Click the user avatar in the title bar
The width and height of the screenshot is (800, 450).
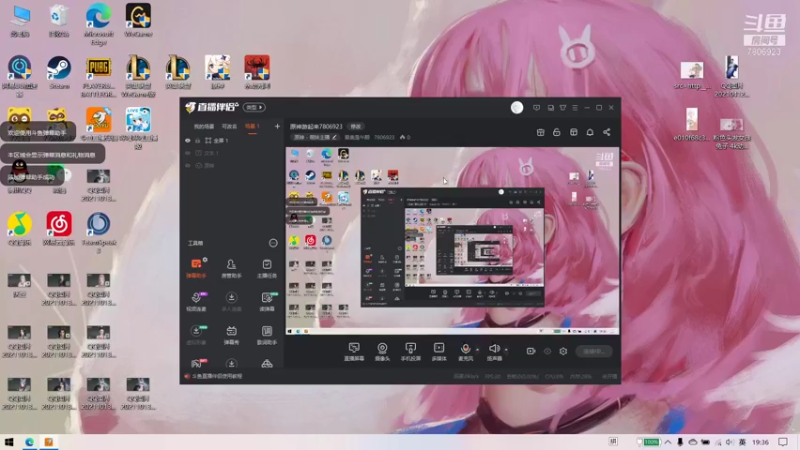click(517, 108)
